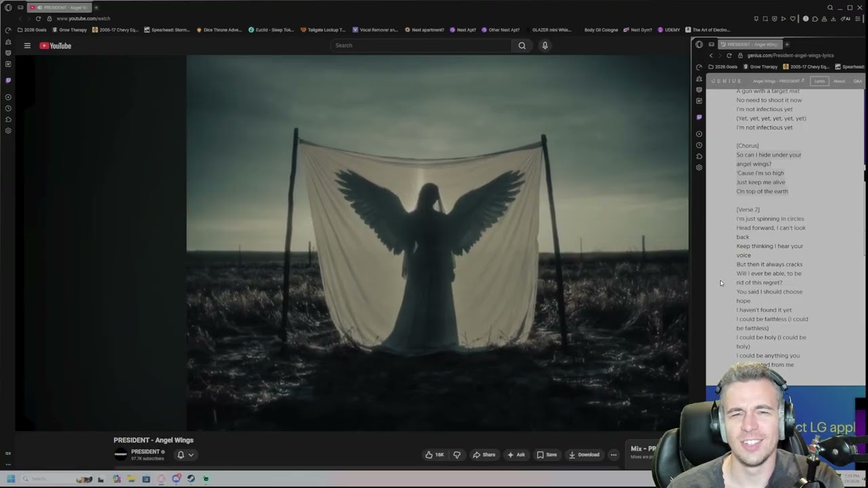The height and width of the screenshot is (488, 868).
Task: Open the browser search magnifier in title bar
Action: (829, 7)
